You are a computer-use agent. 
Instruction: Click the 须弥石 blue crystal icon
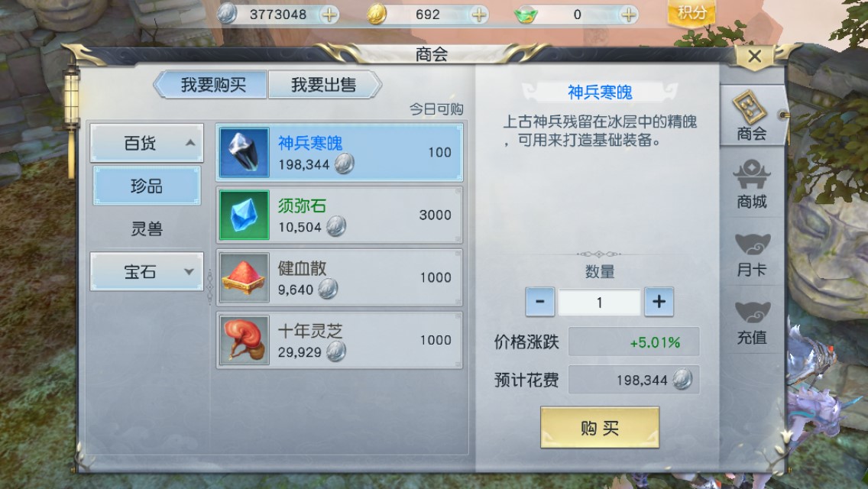pyautogui.click(x=245, y=215)
